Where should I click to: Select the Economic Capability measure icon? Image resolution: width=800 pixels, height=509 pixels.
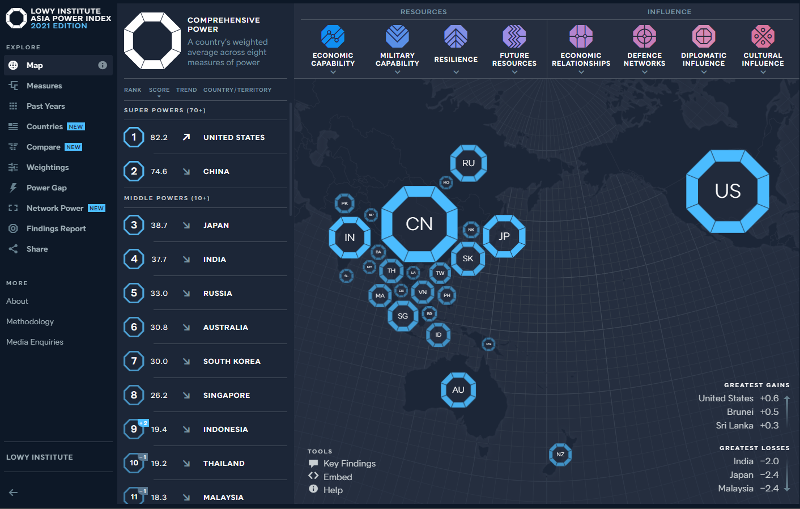click(333, 37)
